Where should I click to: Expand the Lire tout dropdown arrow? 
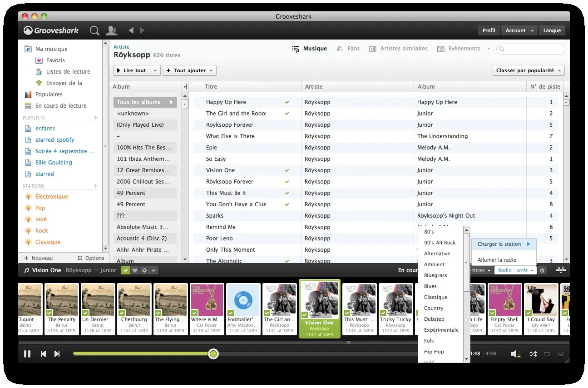pos(155,70)
